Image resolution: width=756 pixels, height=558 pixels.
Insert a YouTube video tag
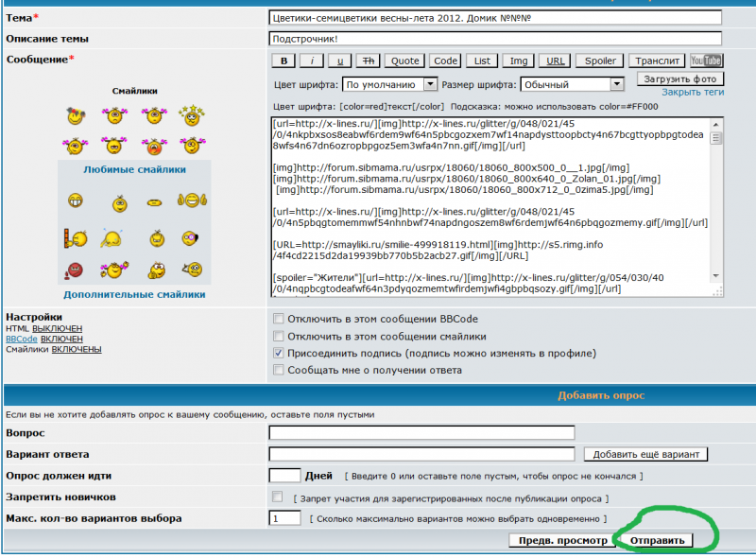point(706,61)
